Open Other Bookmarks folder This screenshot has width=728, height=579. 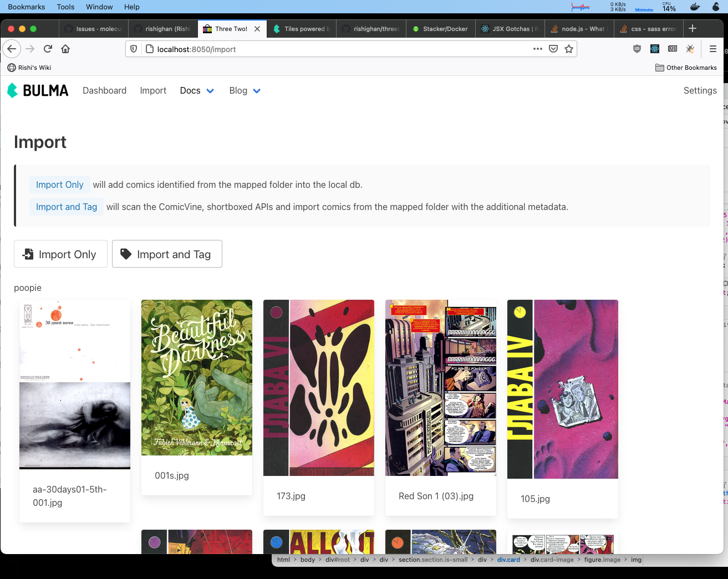pos(686,68)
